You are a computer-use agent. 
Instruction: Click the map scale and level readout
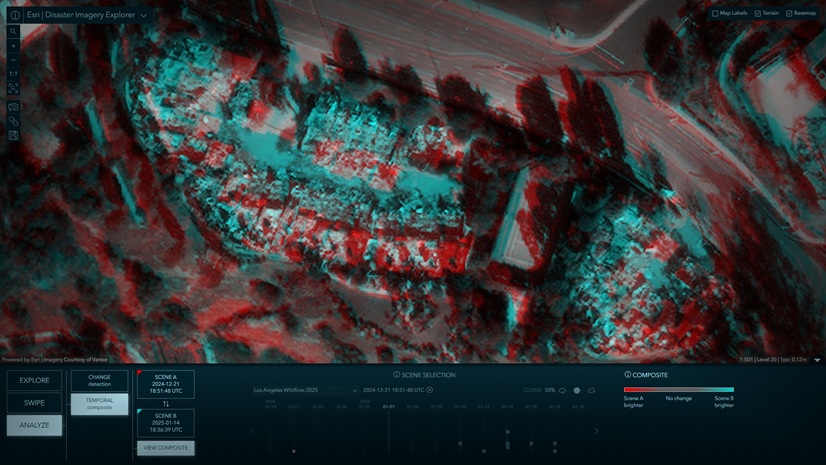[x=773, y=360]
